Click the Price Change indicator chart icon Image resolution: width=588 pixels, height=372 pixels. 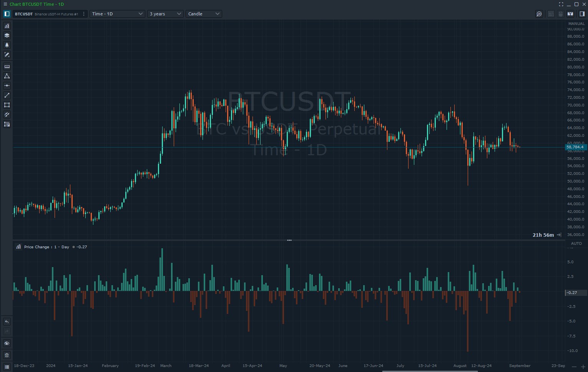[18, 247]
